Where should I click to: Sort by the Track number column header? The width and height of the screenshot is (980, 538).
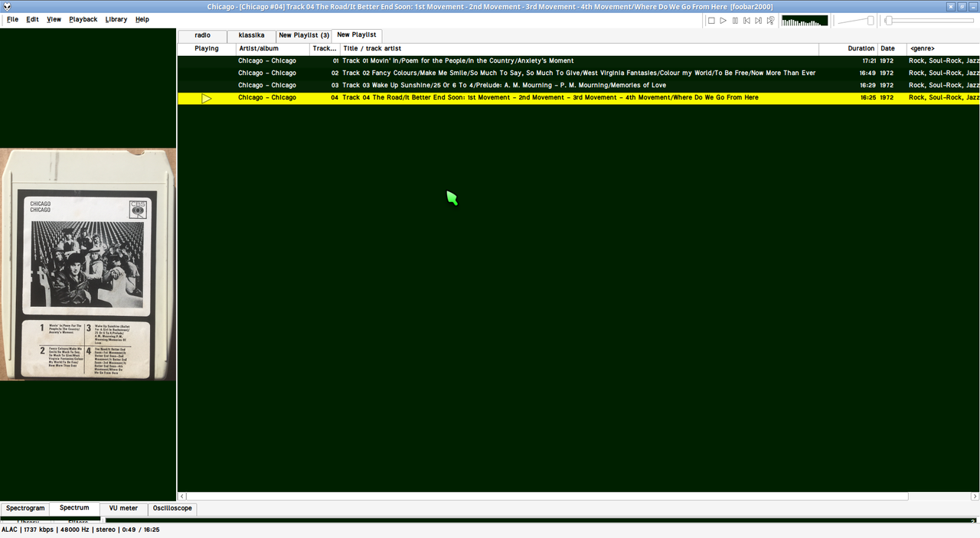[325, 48]
